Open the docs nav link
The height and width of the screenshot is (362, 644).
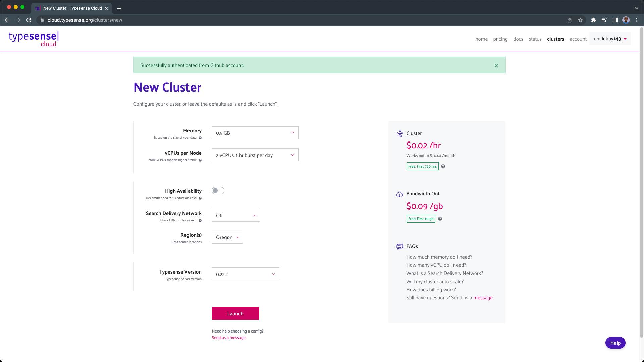tap(518, 39)
